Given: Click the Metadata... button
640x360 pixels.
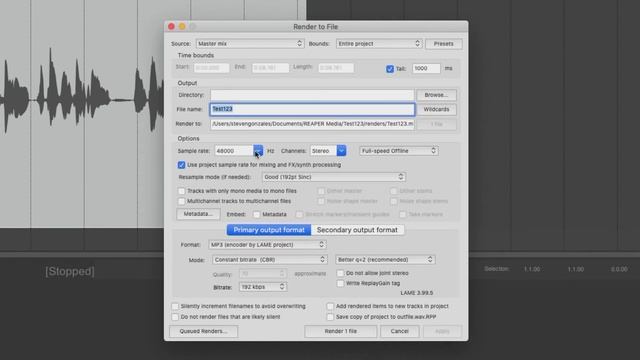Looking at the screenshot, I should (198, 214).
